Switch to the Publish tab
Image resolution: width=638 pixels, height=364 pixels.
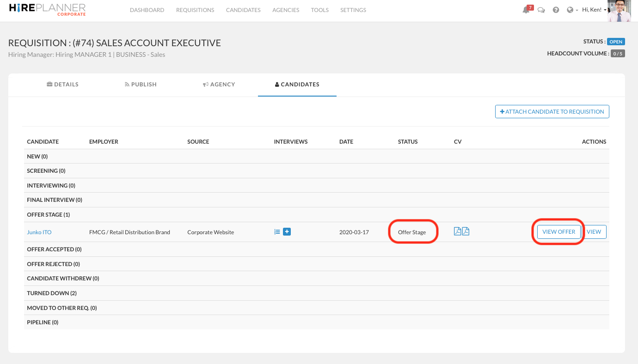coord(141,85)
